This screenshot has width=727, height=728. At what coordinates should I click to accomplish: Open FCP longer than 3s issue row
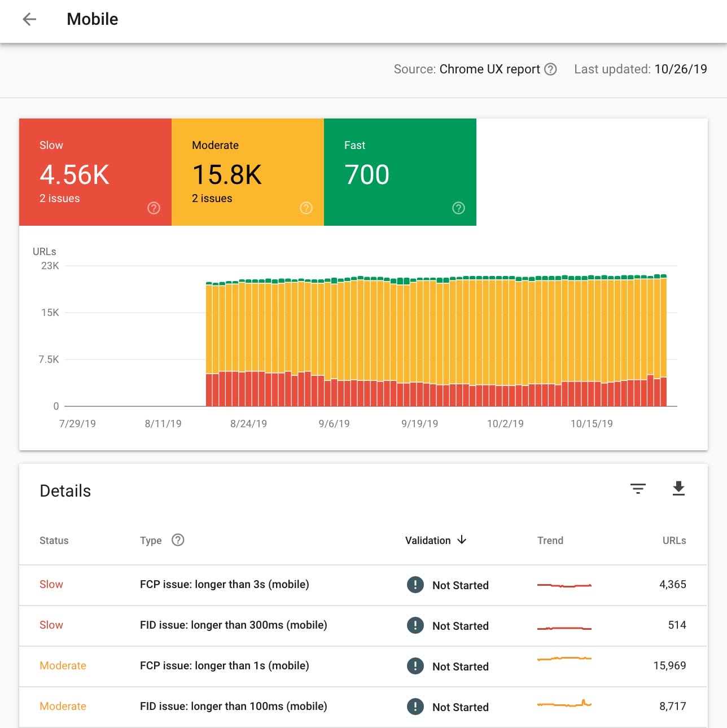(224, 585)
